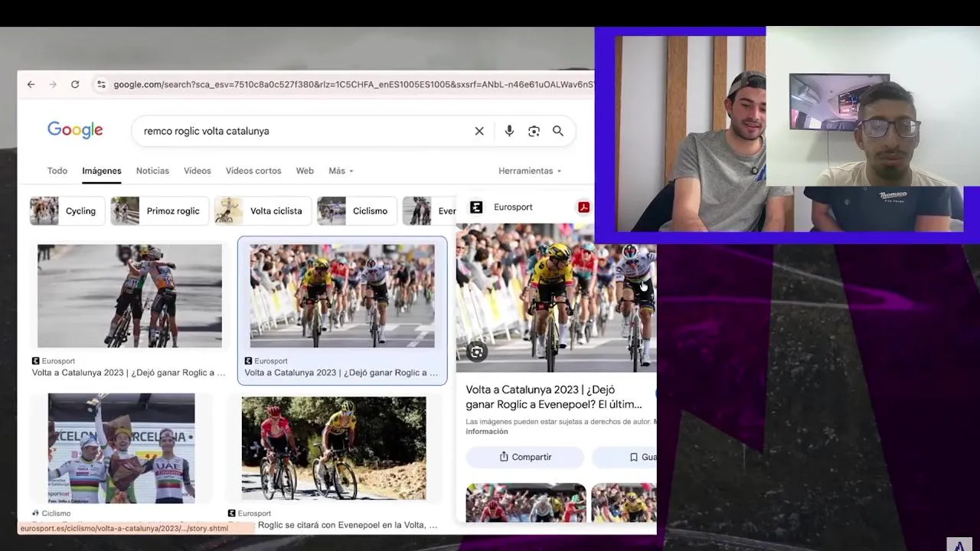The width and height of the screenshot is (980, 551).
Task: Select the Primoz roglic filter chip
Action: pos(158,211)
